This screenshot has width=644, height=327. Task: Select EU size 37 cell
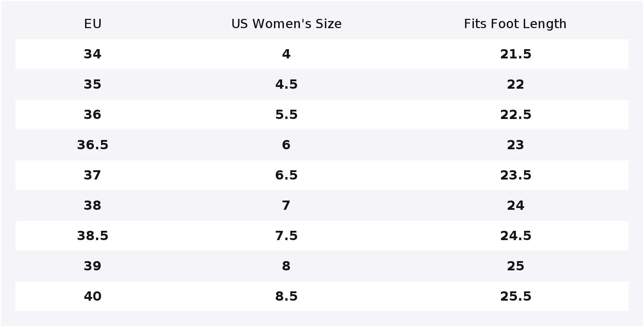coord(93,175)
